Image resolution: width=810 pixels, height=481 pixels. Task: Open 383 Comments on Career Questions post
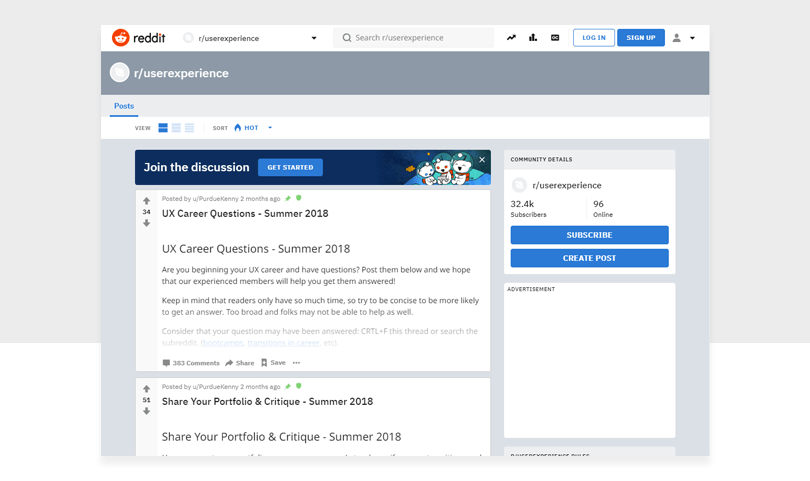click(191, 363)
